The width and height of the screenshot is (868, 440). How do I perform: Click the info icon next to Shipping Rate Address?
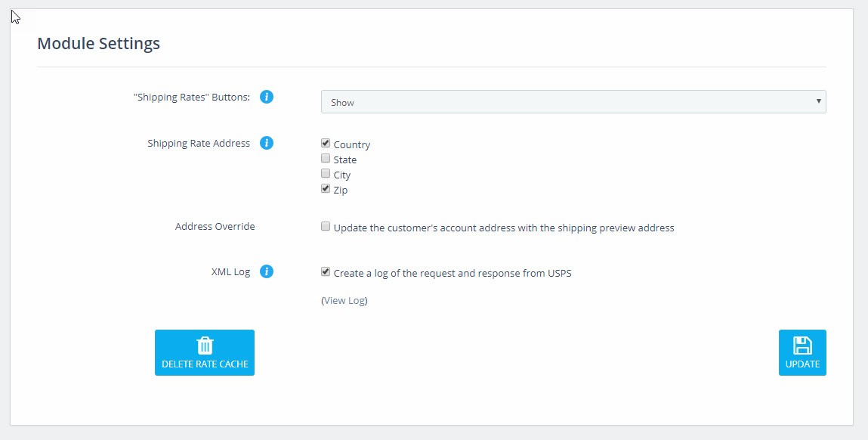point(266,143)
